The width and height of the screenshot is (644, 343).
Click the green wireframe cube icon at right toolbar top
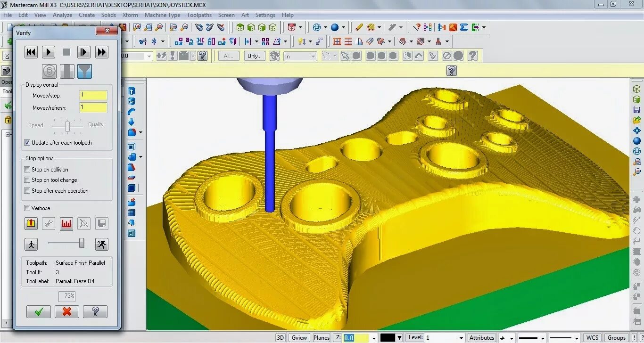[637, 89]
